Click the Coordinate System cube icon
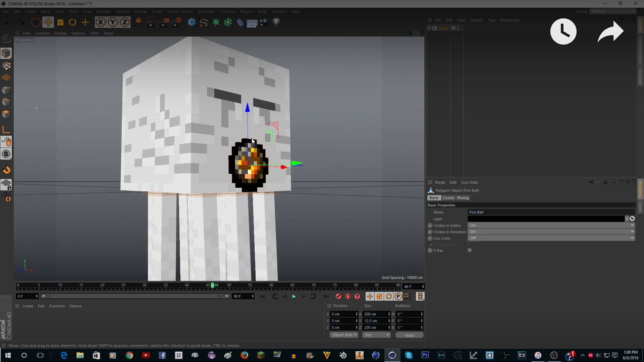Image resolution: width=644 pixels, height=362 pixels. click(138, 22)
